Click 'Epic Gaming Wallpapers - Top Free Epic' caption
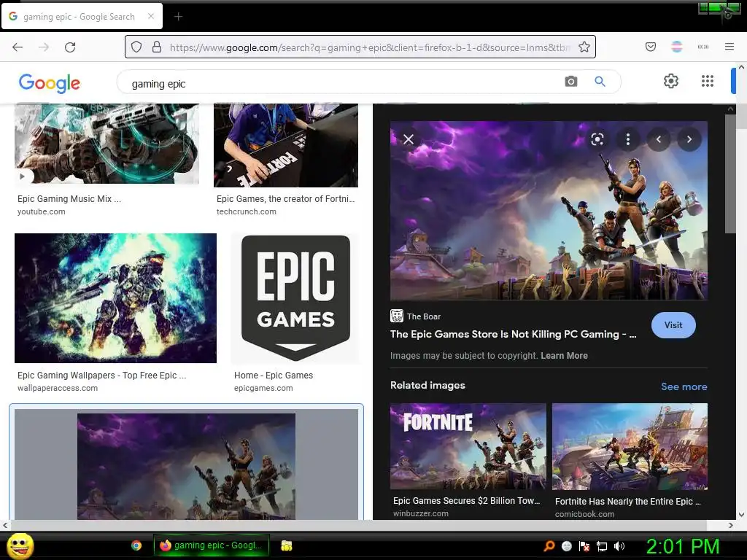Viewport: 747px width, 560px height. click(101, 376)
